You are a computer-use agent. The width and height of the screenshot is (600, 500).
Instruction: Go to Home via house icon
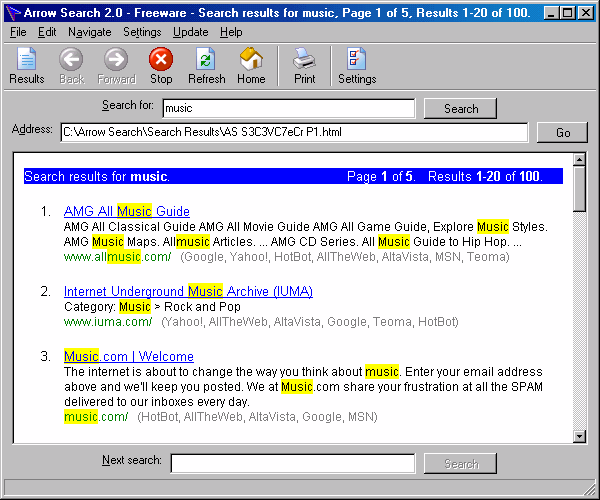point(251,59)
